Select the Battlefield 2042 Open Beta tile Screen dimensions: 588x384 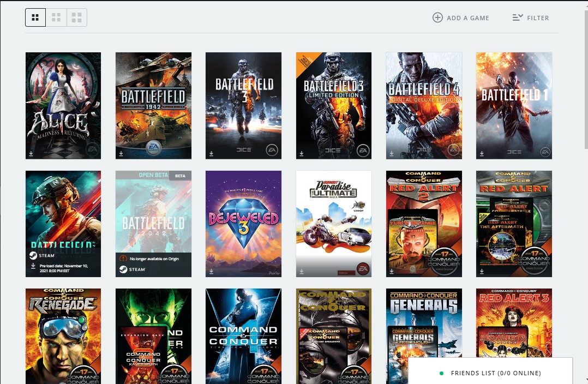153,224
